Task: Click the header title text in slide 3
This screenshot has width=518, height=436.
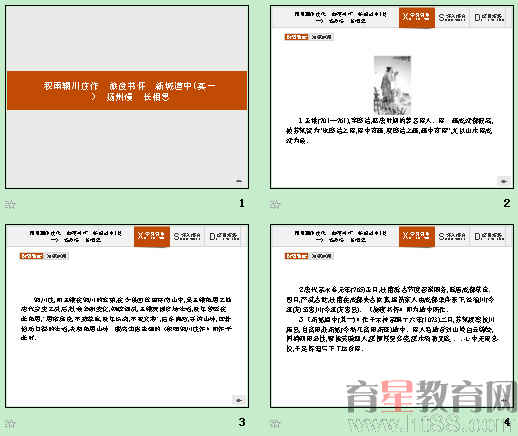Action: point(75,236)
